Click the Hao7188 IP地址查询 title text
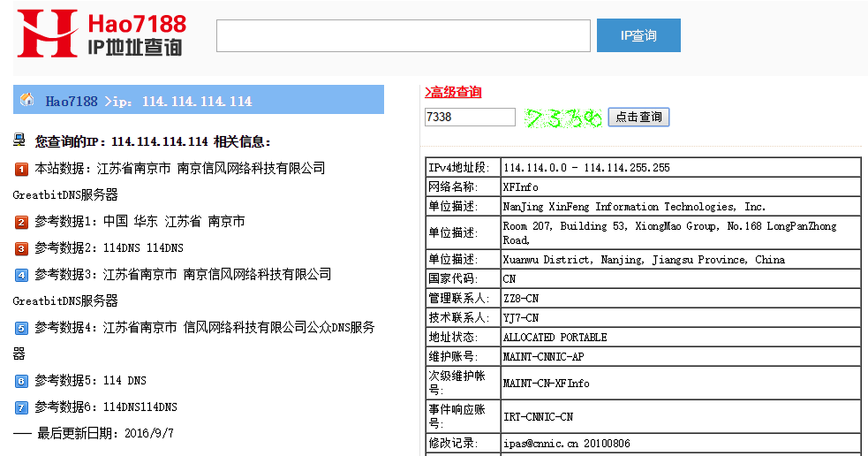 (x=137, y=34)
